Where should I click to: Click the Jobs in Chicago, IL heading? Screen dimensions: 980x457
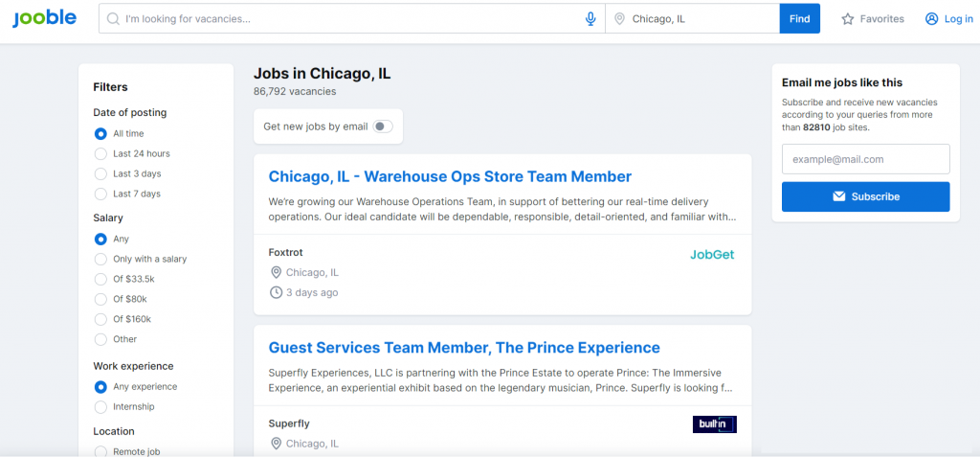coord(322,73)
